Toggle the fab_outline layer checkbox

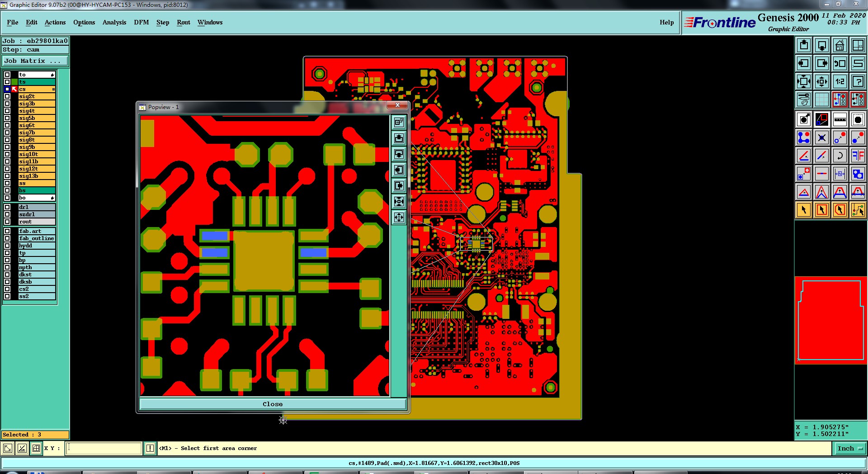7,238
